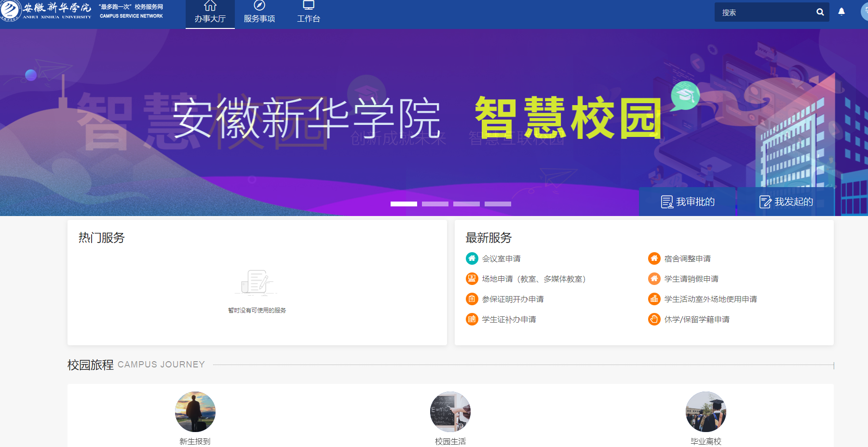Image resolution: width=868 pixels, height=447 pixels.
Task: Click the notification bell icon
Action: click(841, 12)
